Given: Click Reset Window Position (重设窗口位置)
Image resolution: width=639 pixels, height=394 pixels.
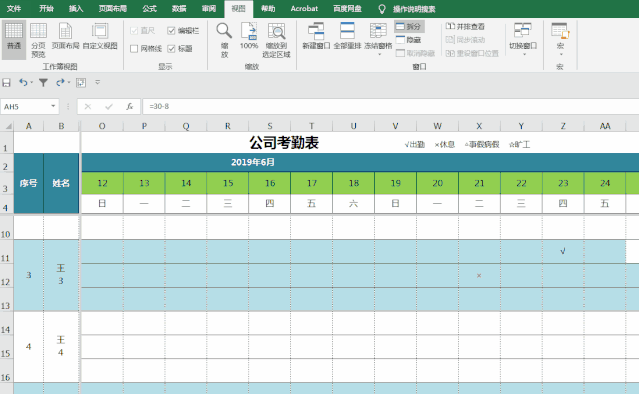Looking at the screenshot, I should point(472,53).
